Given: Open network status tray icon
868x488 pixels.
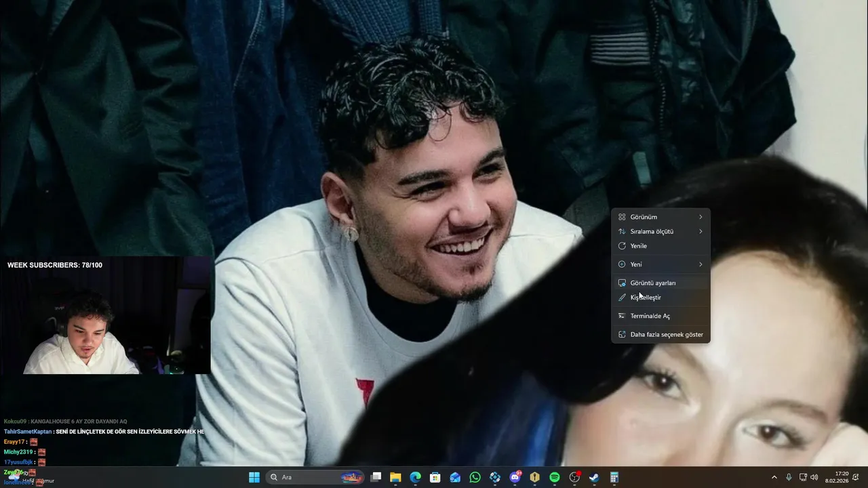Looking at the screenshot, I should (803, 477).
